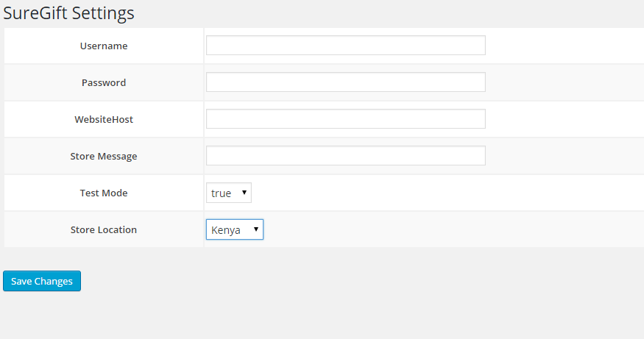The image size is (644, 339).
Task: Click the Store Location label
Action: click(x=104, y=230)
